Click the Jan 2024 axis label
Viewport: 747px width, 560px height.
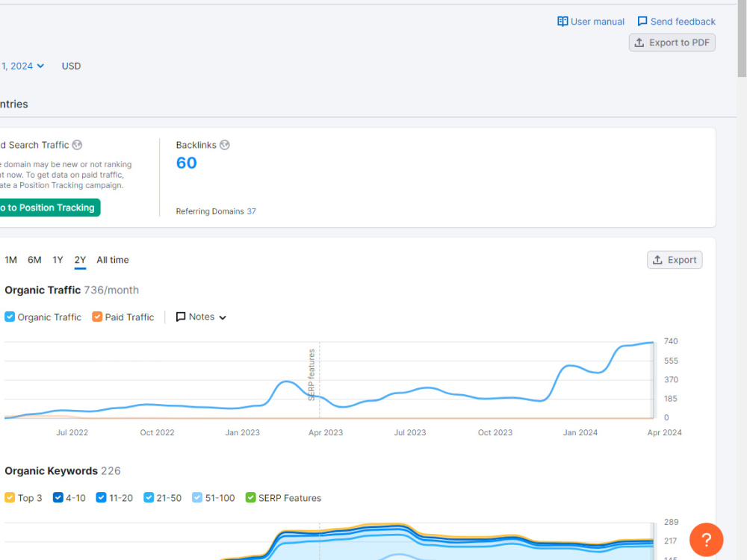click(580, 432)
